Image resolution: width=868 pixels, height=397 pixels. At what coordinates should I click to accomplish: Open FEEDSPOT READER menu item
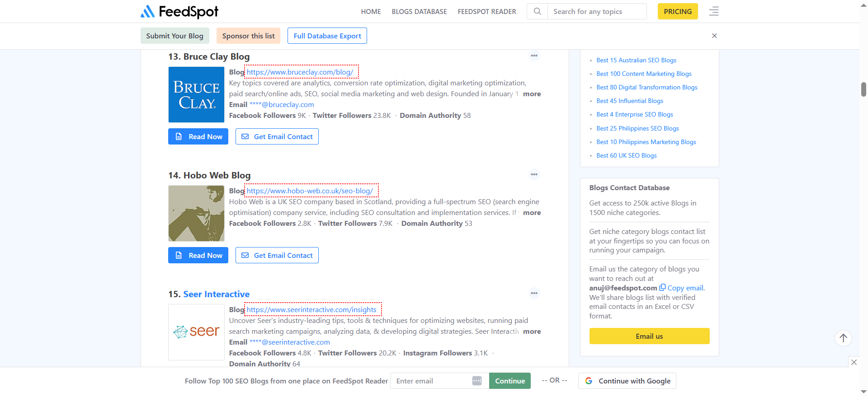point(487,12)
